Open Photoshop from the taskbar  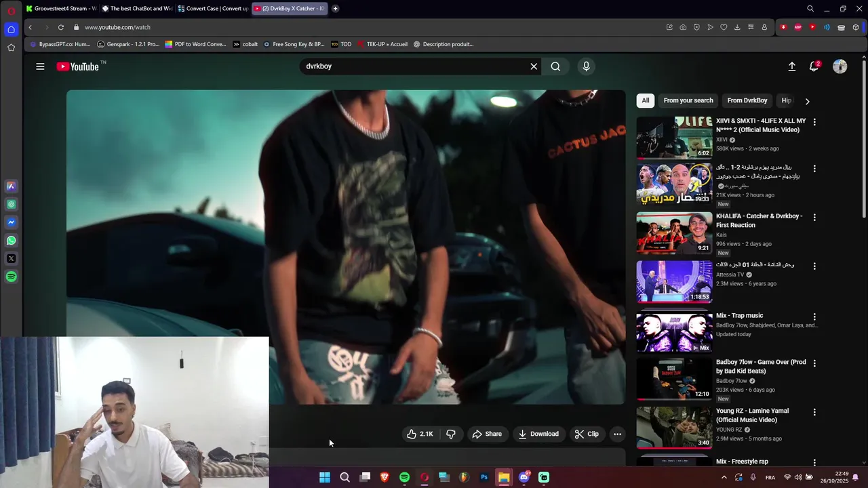click(484, 477)
